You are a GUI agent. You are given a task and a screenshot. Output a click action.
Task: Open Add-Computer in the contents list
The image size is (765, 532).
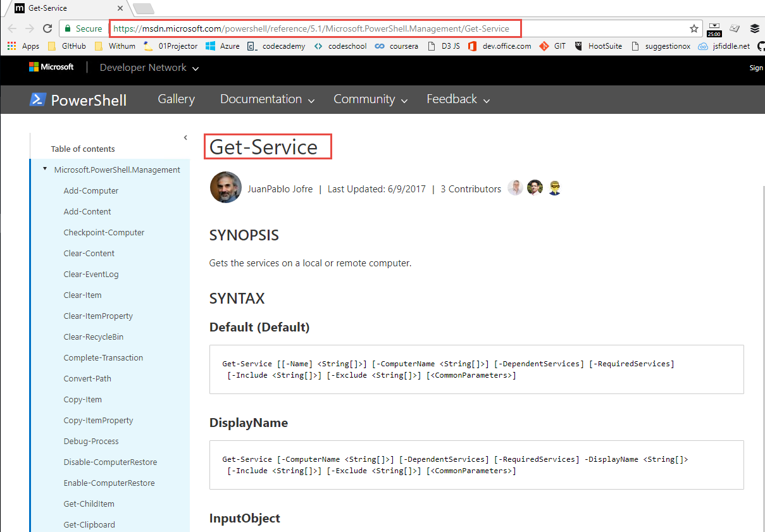click(91, 190)
